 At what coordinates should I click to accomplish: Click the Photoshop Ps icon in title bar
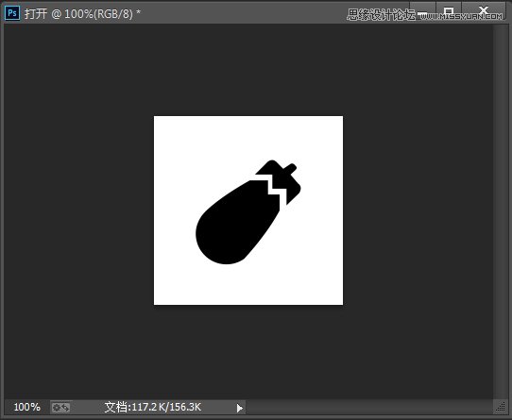tap(12, 13)
